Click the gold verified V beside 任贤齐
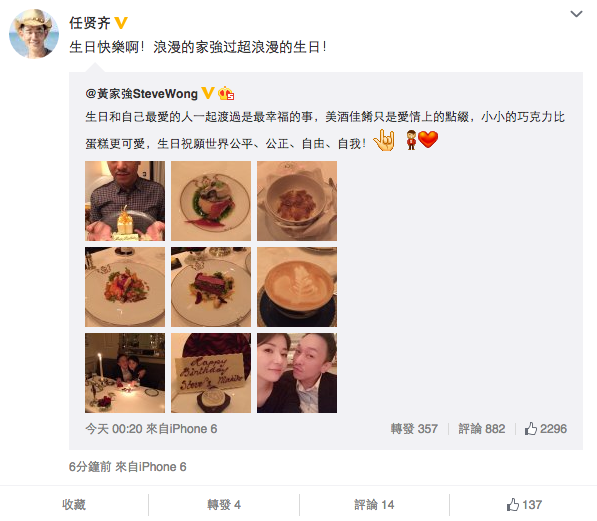The height and width of the screenshot is (521, 597). 121,23
